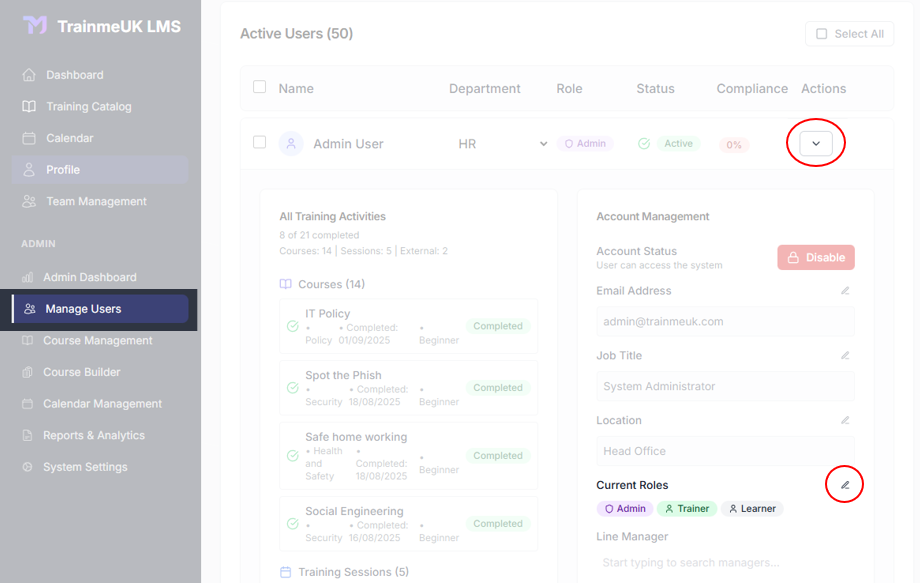Collapse the Admin User details chevron
This screenshot has width=920, height=583.
[x=816, y=142]
